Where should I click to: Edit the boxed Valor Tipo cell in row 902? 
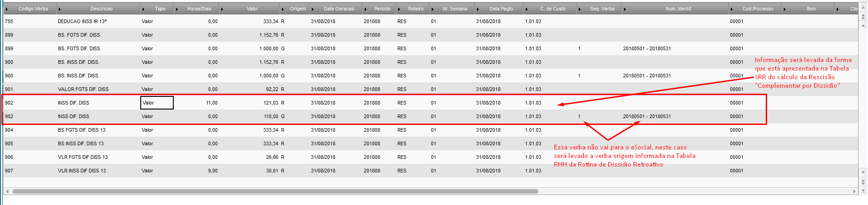(x=157, y=103)
